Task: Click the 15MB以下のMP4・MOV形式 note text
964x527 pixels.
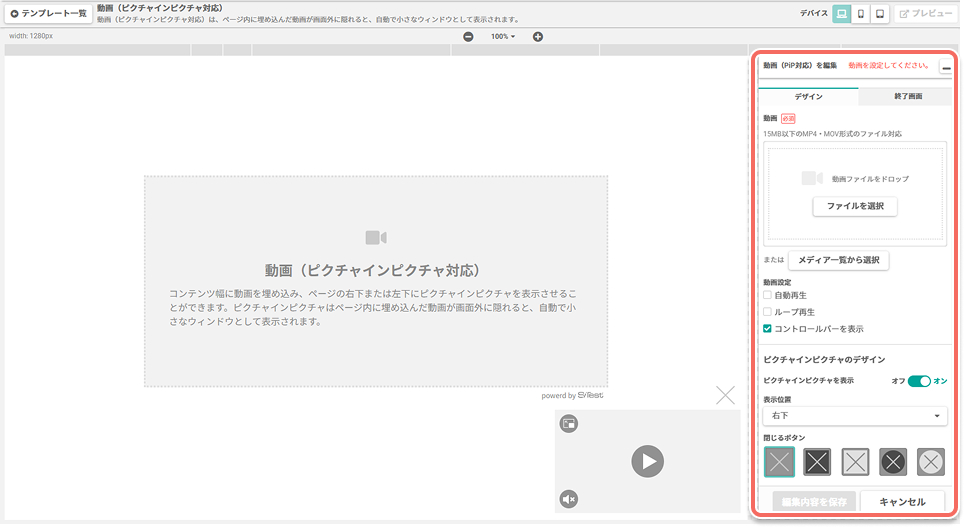Action: click(x=832, y=133)
